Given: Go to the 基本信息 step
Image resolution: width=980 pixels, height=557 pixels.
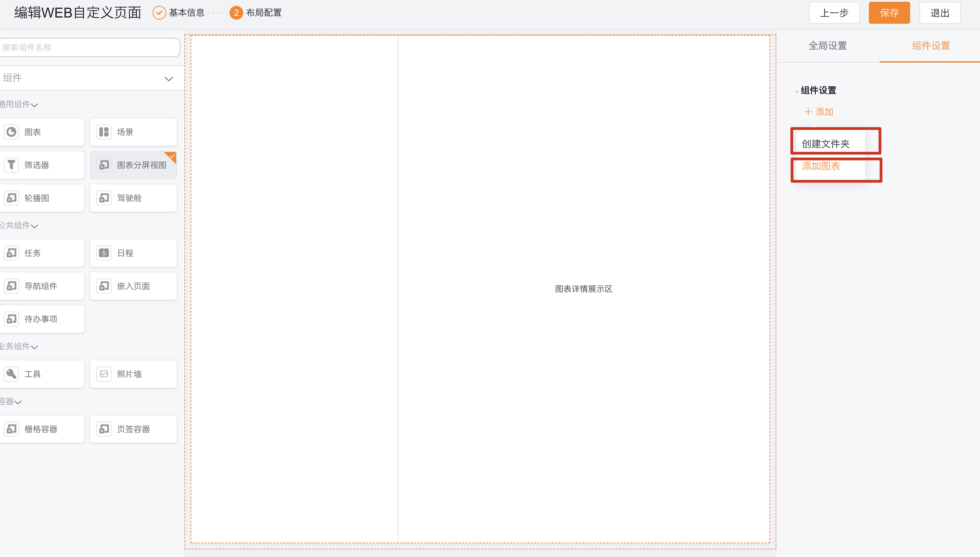Looking at the screenshot, I should [x=187, y=13].
